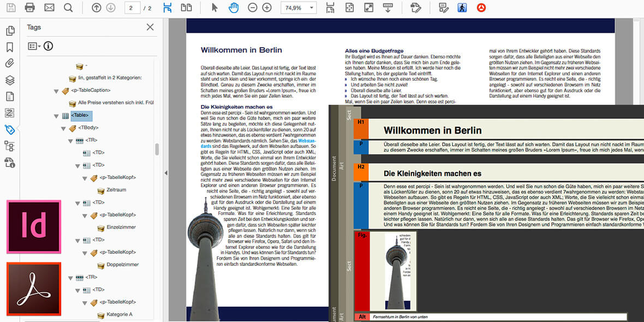The image size is (644, 322).
Task: Click in the page number field
Action: [x=133, y=8]
